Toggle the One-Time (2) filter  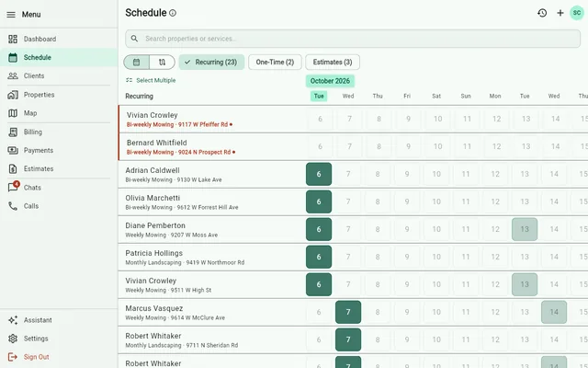[x=275, y=62]
